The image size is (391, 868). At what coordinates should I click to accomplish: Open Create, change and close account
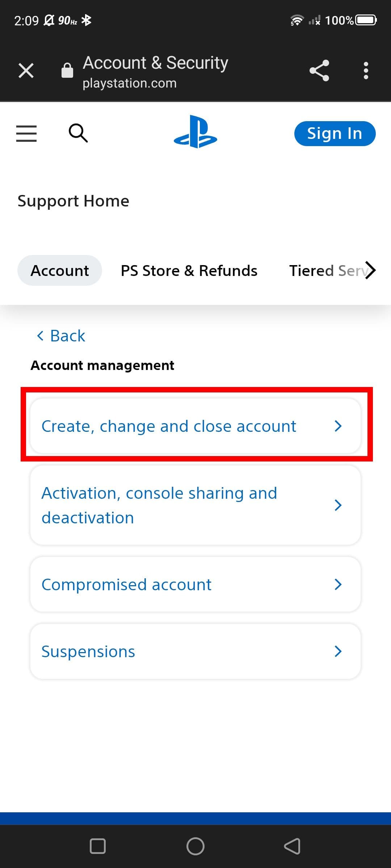click(195, 426)
